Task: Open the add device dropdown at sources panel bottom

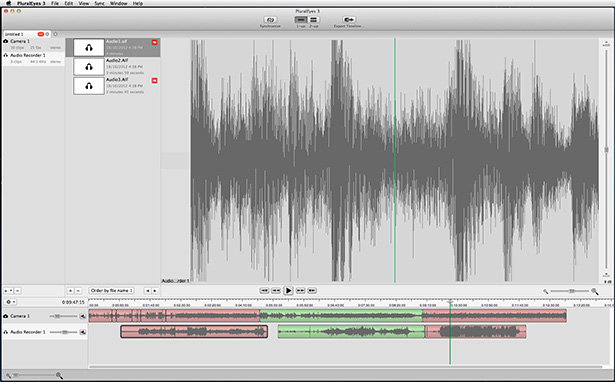Action: 8,291
